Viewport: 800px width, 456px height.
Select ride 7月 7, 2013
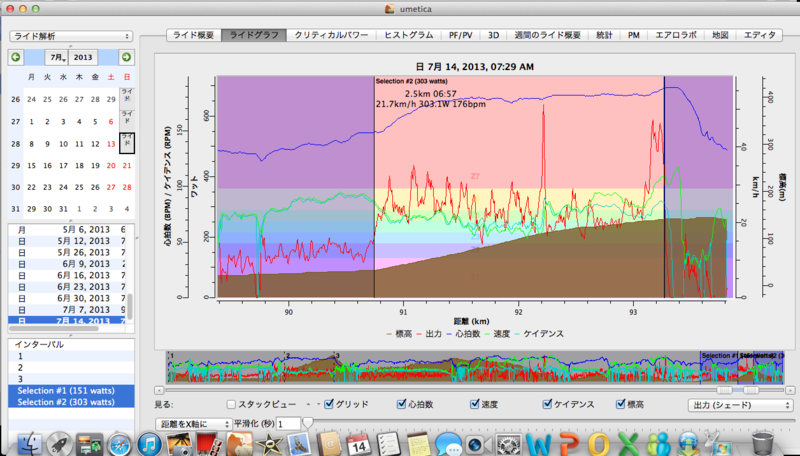pyautogui.click(x=67, y=310)
